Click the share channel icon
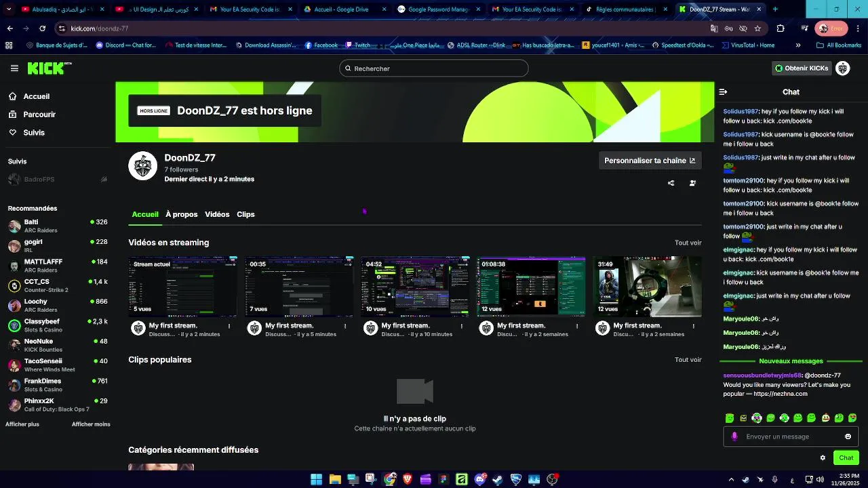The width and height of the screenshot is (868, 488). 671,183
